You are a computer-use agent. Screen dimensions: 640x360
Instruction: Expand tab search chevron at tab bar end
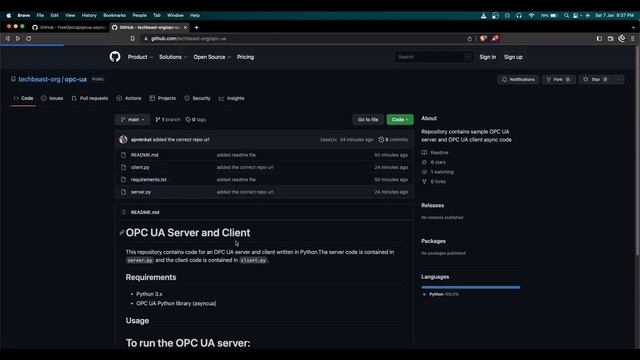[x=633, y=28]
